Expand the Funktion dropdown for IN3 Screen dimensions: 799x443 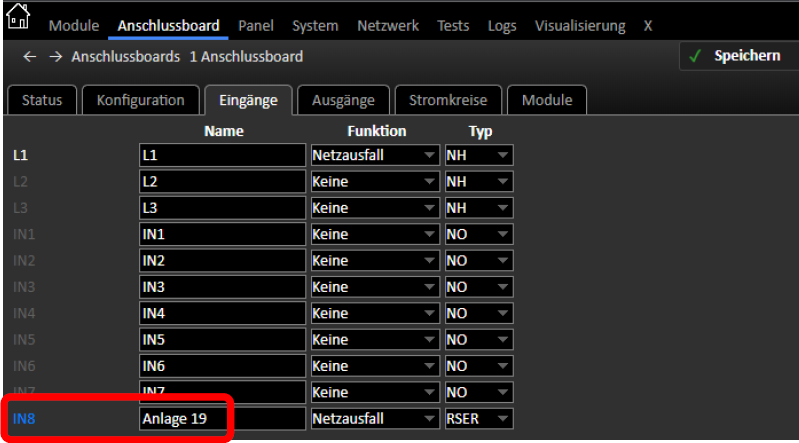tap(375, 287)
